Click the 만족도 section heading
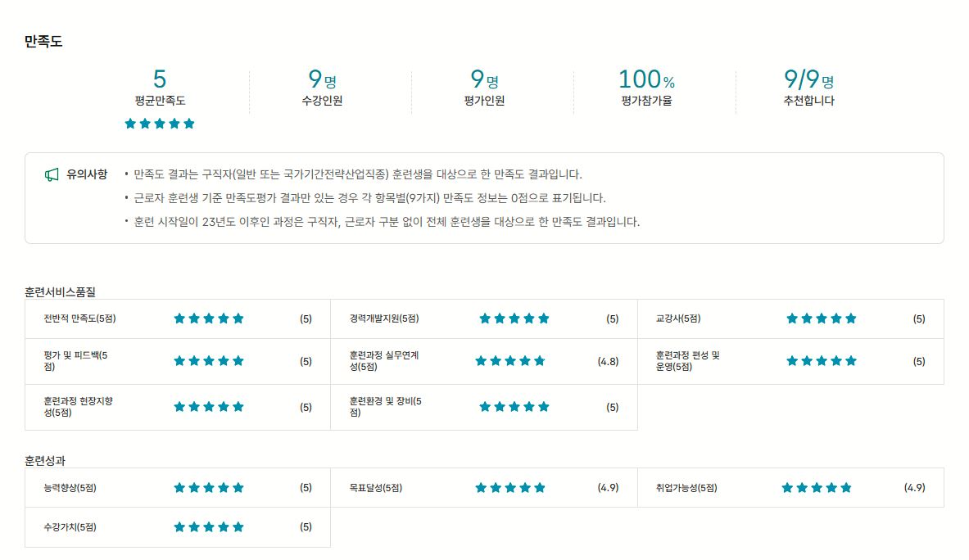The height and width of the screenshot is (560, 969). pyautogui.click(x=43, y=42)
